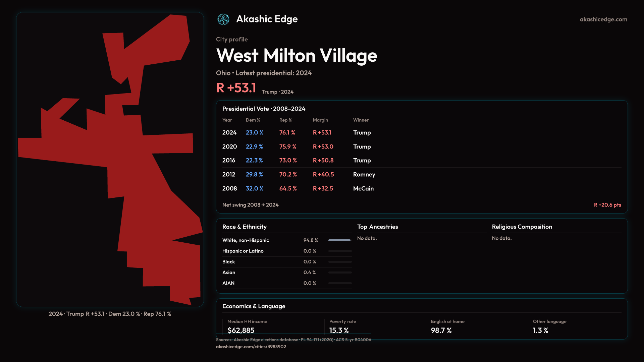Screen dimensions: 644x362
Task: Click the West Milton Village title
Action: [x=297, y=56]
